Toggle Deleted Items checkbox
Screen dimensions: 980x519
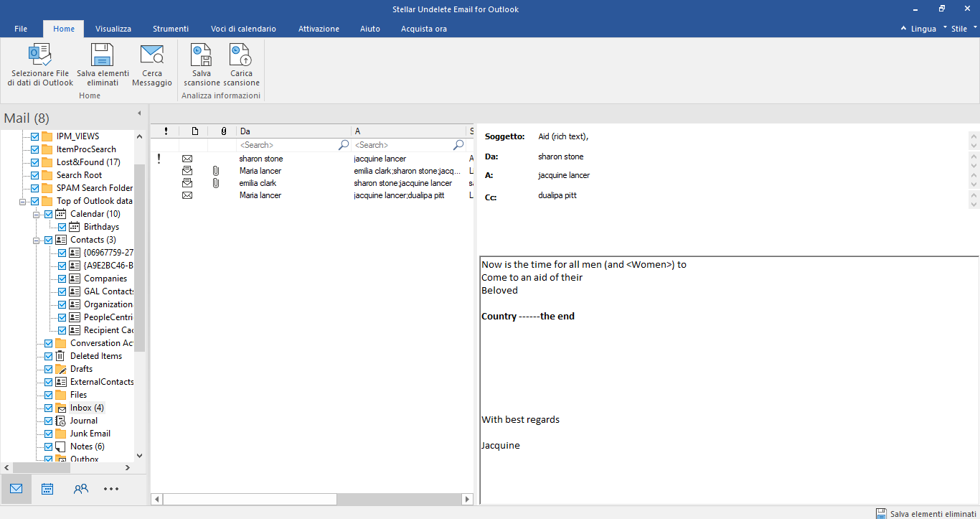tap(48, 356)
